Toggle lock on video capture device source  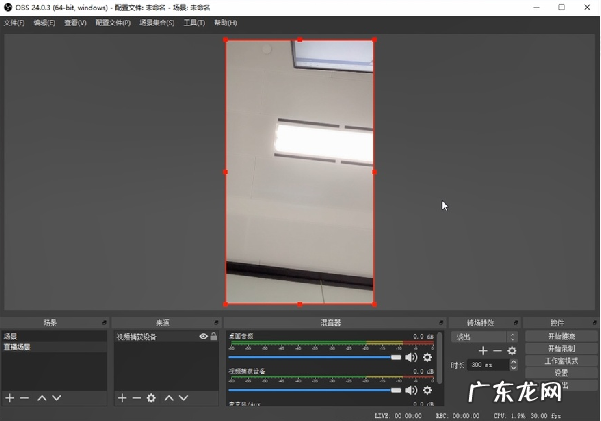point(213,337)
